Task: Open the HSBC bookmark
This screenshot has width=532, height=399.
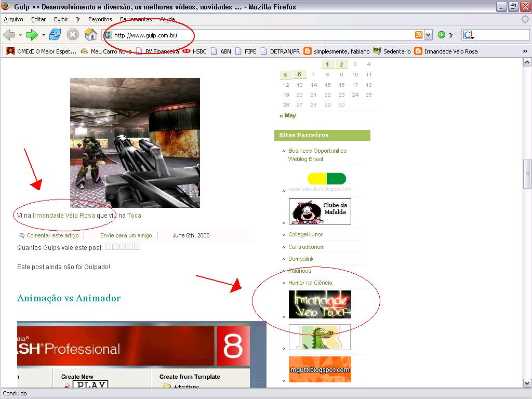Action: point(194,51)
